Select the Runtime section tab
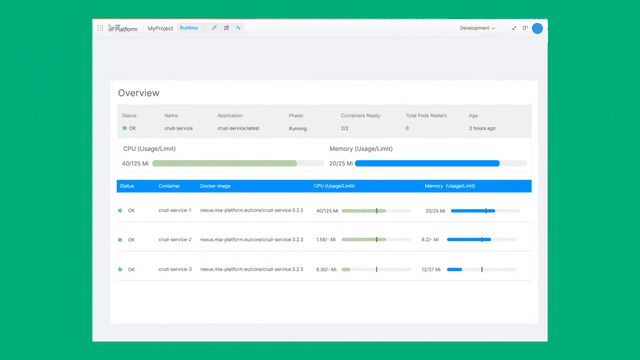The width and height of the screenshot is (640, 360). (x=189, y=28)
